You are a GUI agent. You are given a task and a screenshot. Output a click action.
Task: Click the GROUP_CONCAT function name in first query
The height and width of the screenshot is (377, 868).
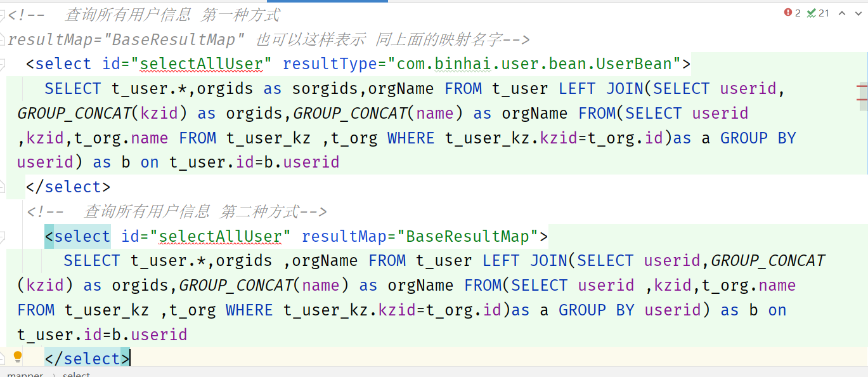[x=74, y=113]
